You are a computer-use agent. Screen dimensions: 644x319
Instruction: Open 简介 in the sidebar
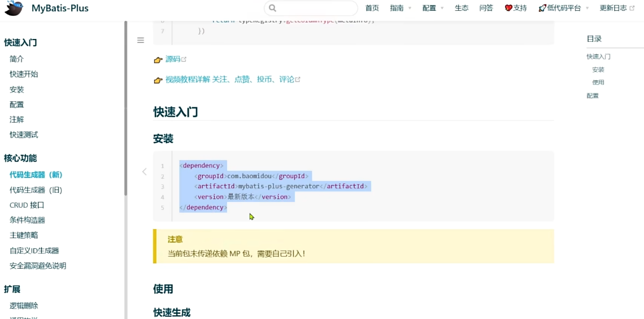click(x=17, y=59)
